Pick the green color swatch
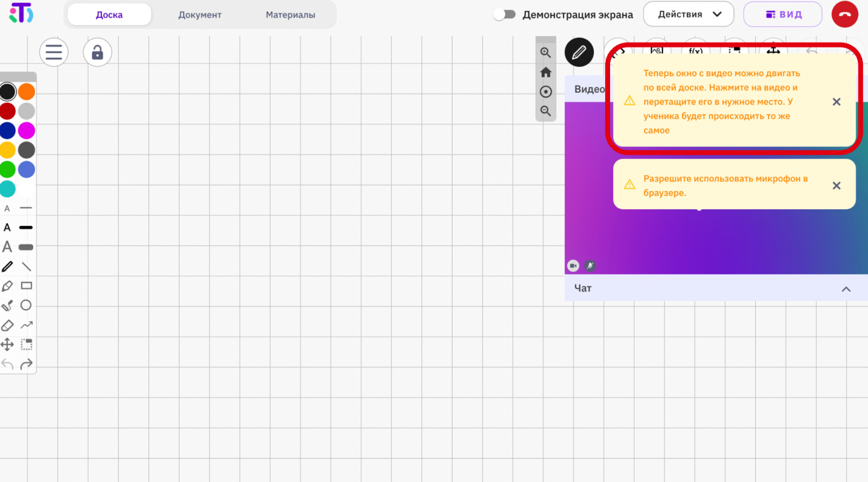868x482 pixels. [8, 170]
